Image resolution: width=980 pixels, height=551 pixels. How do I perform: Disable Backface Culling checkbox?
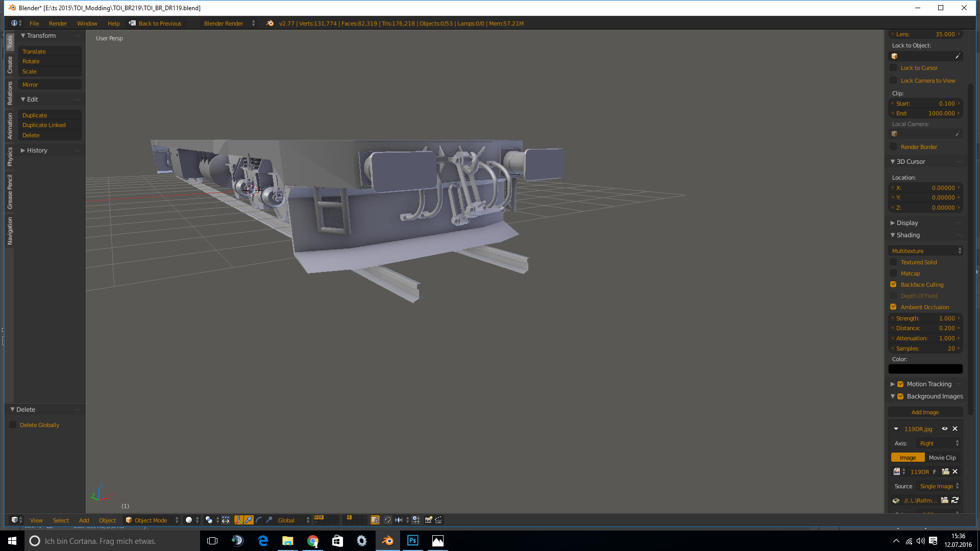893,285
